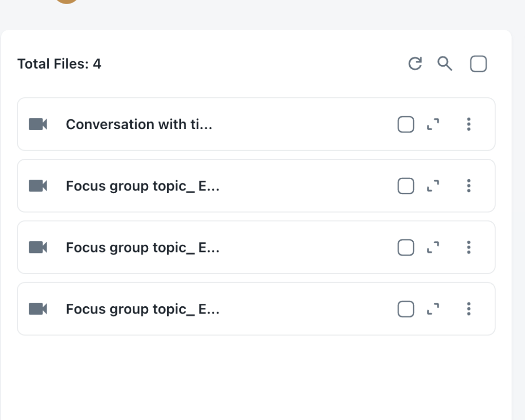Viewport: 525px width, 420px height.
Task: Open the Conversation with ti... file title
Action: click(139, 124)
